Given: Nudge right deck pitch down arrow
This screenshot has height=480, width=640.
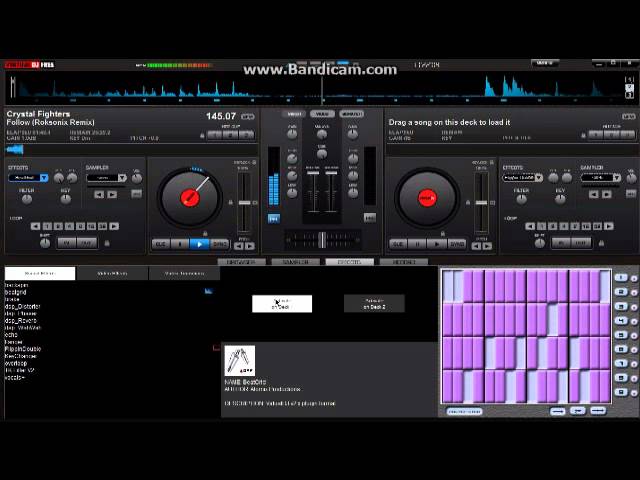Looking at the screenshot, I should coord(476,246).
